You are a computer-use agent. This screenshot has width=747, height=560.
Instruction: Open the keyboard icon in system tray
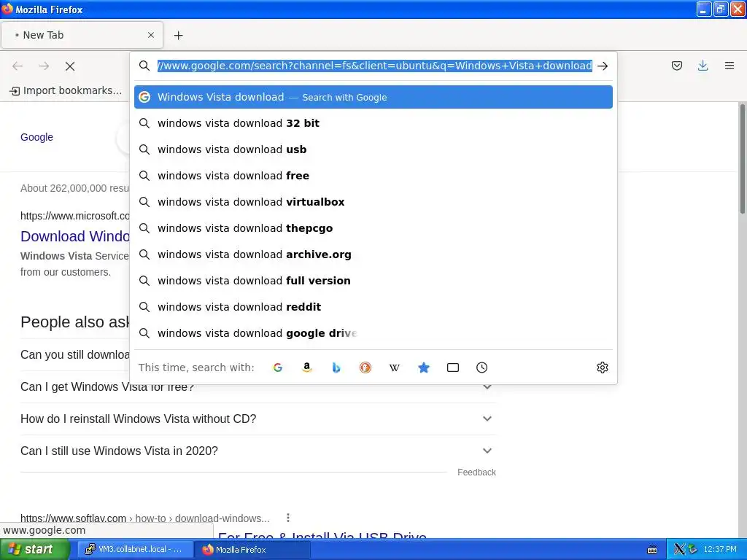pyautogui.click(x=652, y=550)
